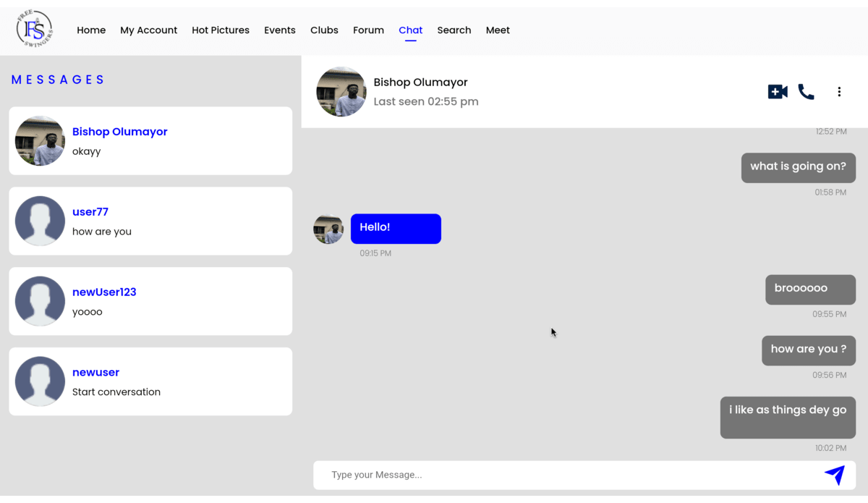Click newuser's default avatar icon

[40, 381]
